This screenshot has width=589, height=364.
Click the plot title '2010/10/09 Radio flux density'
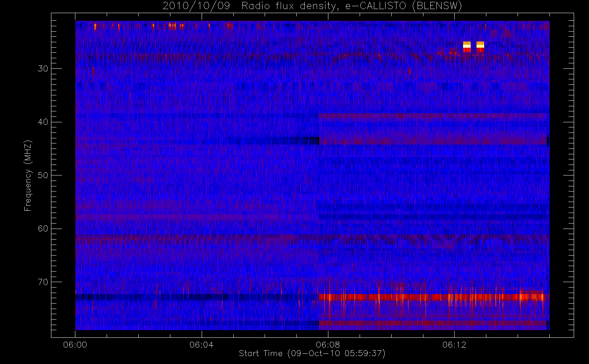250,6
